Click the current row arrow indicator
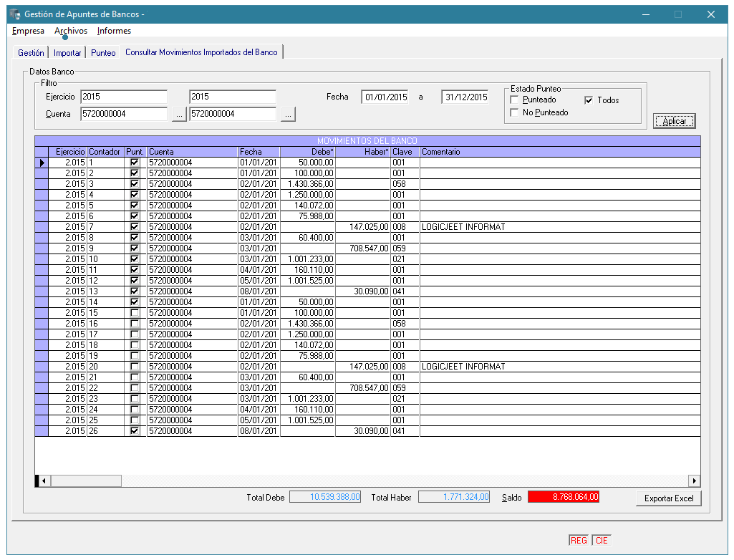 42,163
